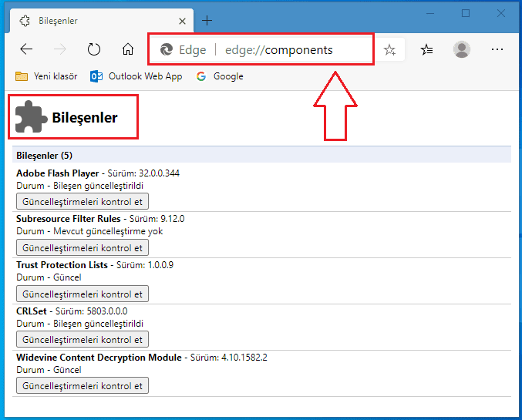Open the Google bookmark
The width and height of the screenshot is (522, 420).
pyautogui.click(x=220, y=76)
